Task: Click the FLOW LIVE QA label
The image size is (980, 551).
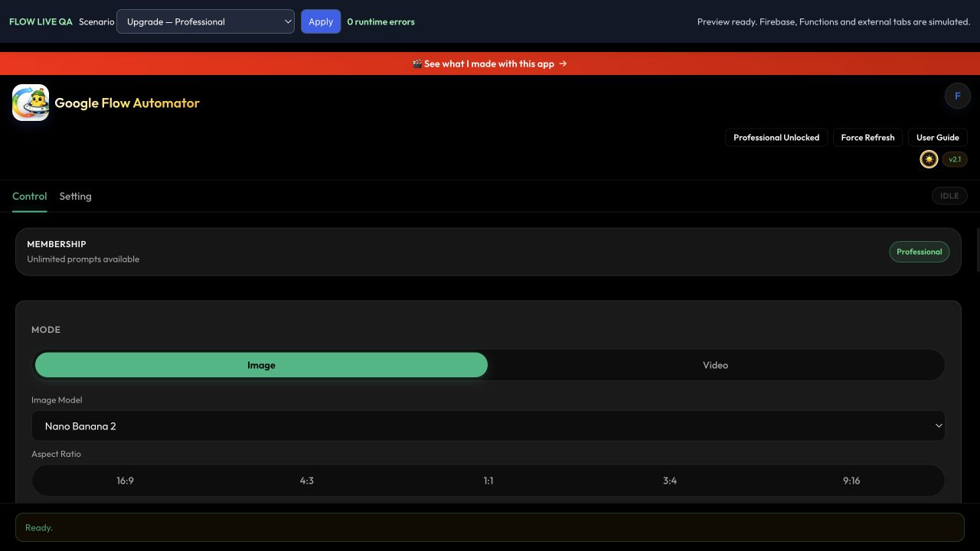Action: (x=41, y=21)
